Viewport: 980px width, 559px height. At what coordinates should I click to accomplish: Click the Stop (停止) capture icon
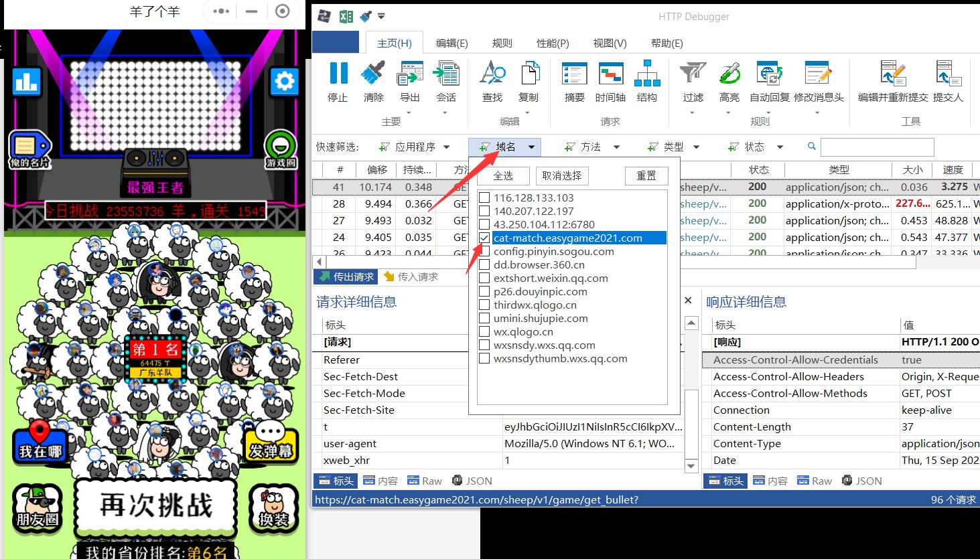coord(338,74)
